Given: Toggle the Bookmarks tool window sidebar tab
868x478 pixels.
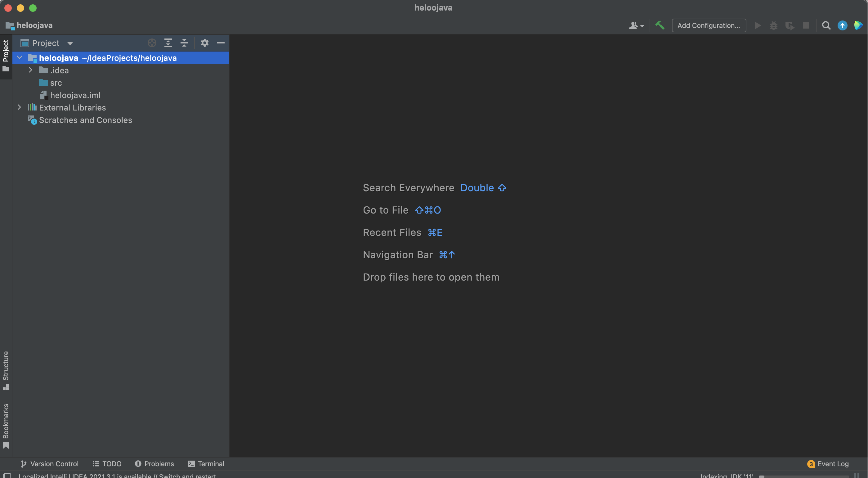Looking at the screenshot, I should click(6, 426).
